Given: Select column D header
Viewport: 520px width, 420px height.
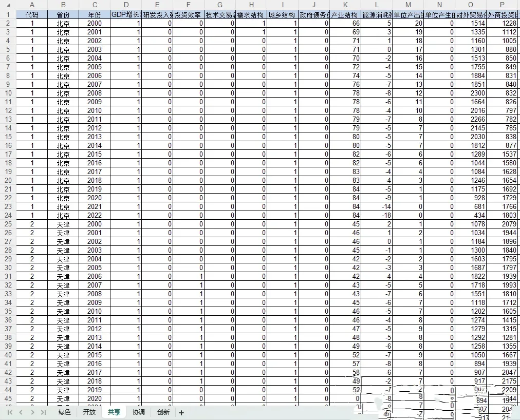Looking at the screenshot, I should point(126,5).
